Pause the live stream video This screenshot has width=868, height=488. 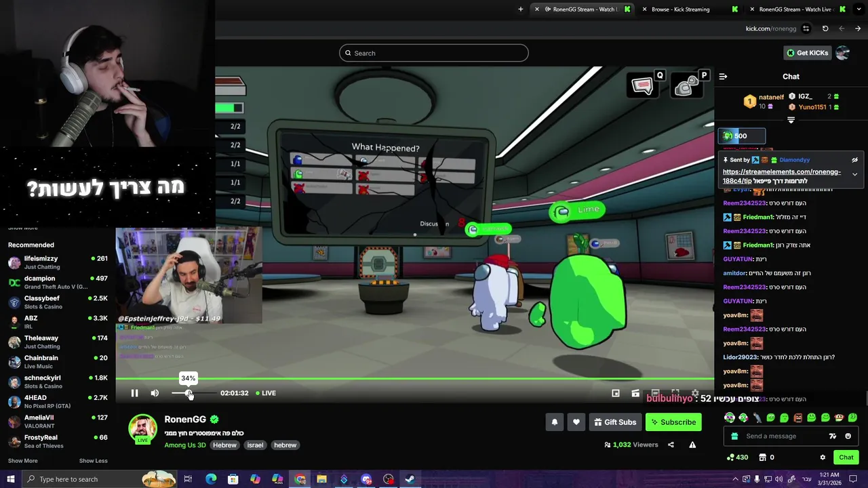(x=134, y=393)
